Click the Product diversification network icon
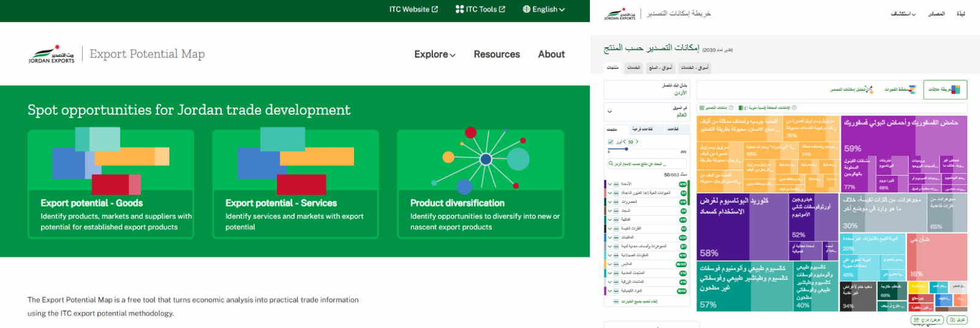 (x=485, y=159)
